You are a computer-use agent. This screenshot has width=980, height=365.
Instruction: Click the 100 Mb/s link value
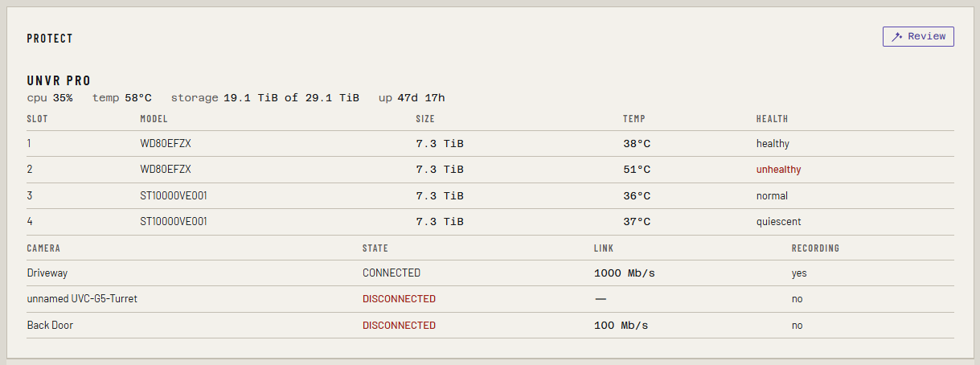[x=621, y=326]
